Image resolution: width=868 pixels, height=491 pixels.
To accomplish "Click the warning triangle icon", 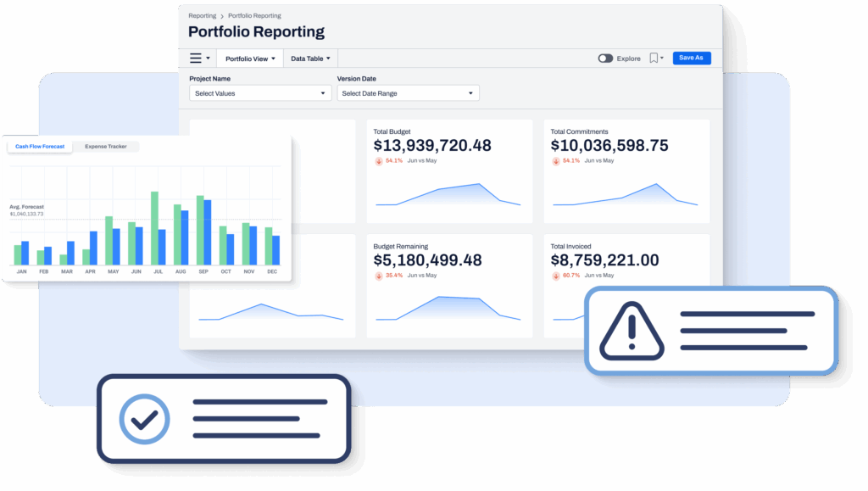I will tap(632, 331).
